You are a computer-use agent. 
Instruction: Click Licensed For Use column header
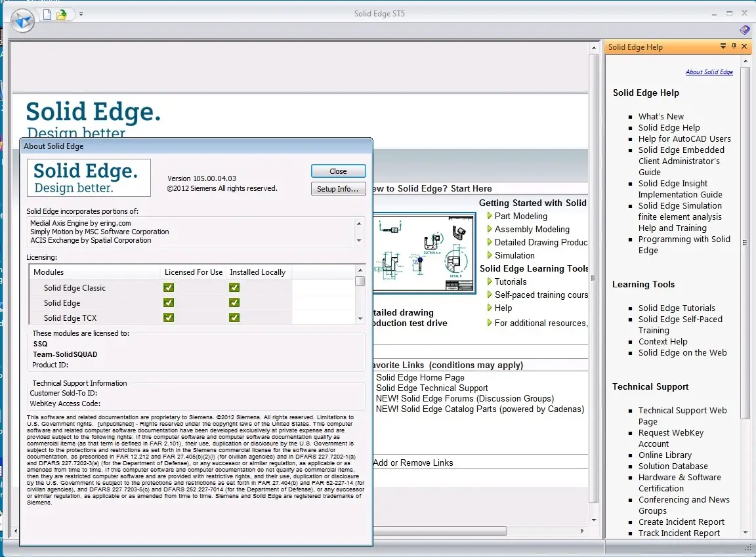pos(194,272)
